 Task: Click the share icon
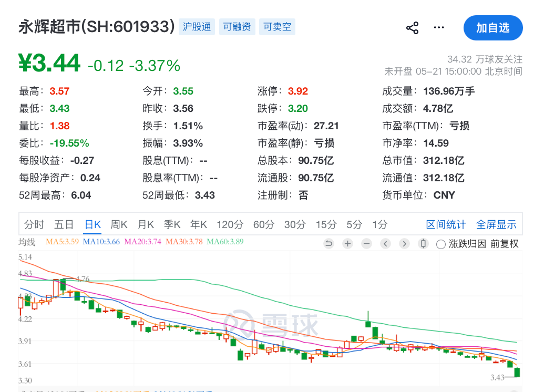413,27
